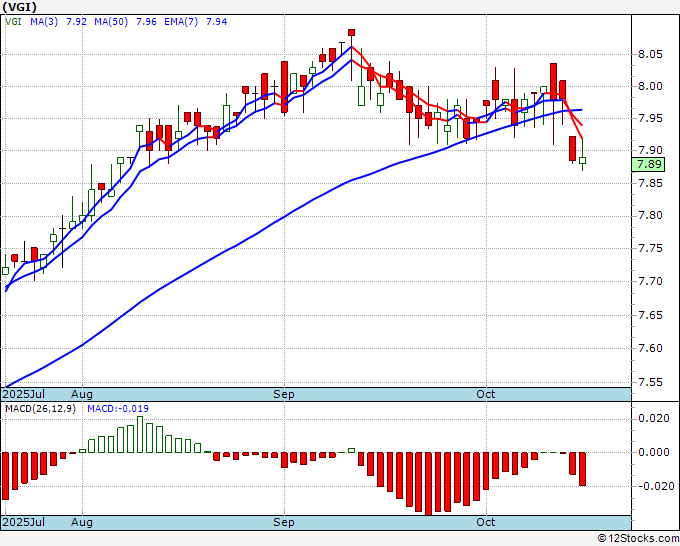
Task: Click the 7.55 price axis label
Action: tap(651, 383)
